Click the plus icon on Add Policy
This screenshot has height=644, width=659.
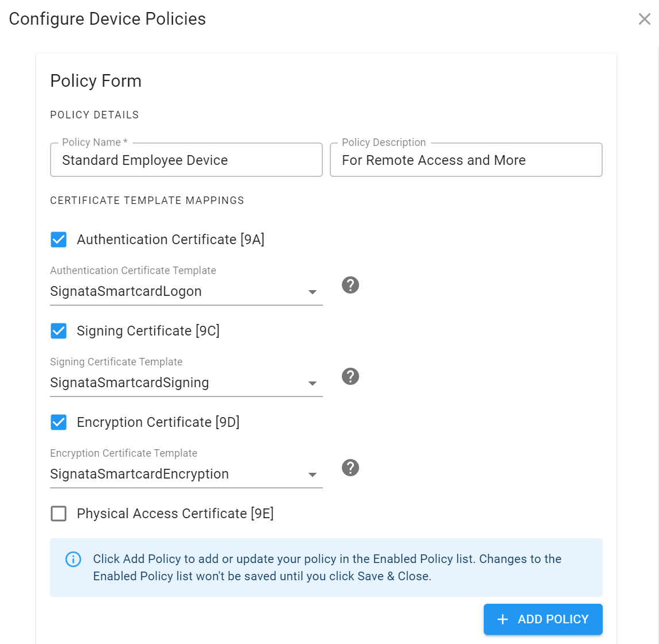click(x=503, y=619)
